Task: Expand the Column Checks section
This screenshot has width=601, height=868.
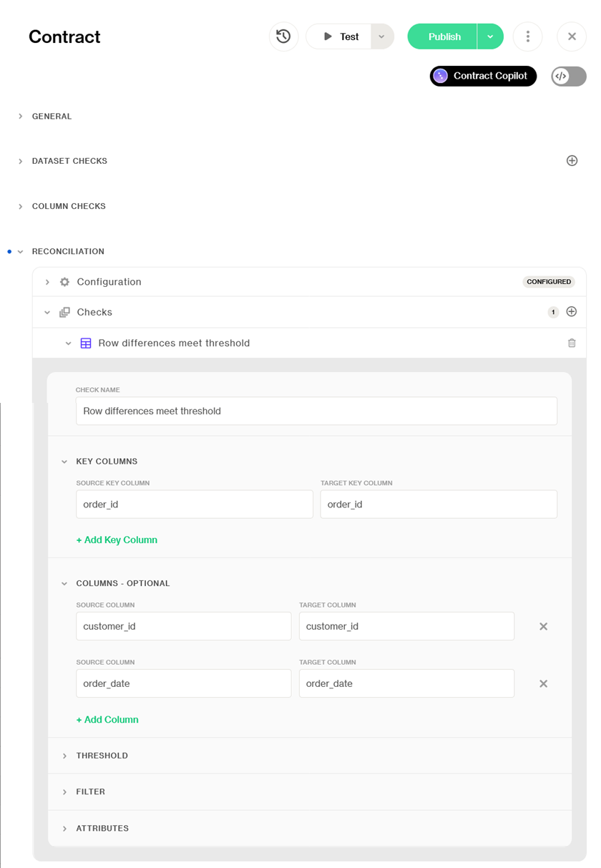Action: click(68, 206)
